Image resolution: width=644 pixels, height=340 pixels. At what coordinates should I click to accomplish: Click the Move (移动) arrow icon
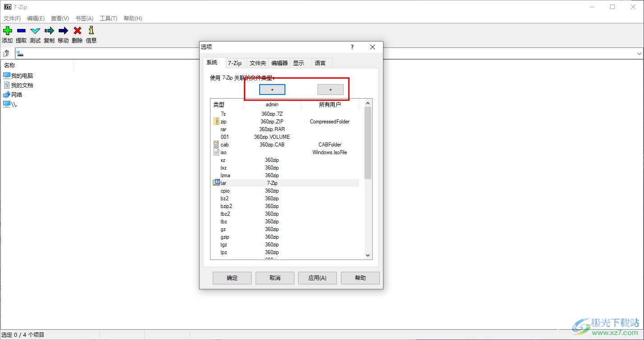point(63,31)
